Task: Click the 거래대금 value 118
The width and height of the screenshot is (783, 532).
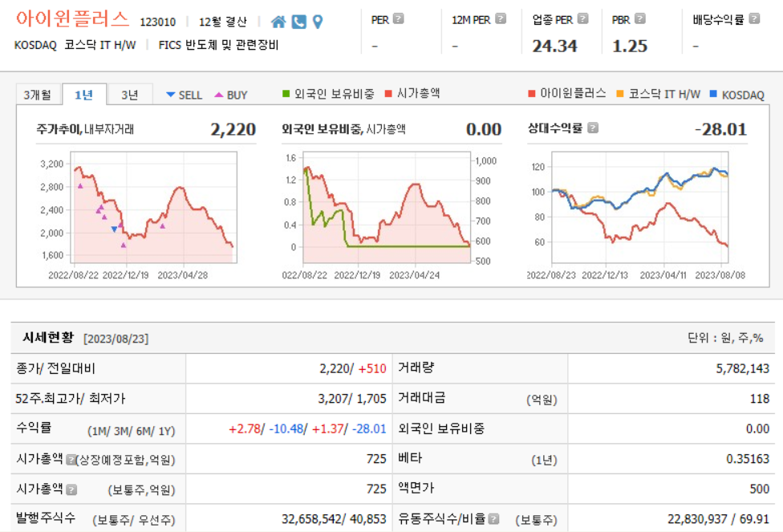Action: (x=760, y=399)
